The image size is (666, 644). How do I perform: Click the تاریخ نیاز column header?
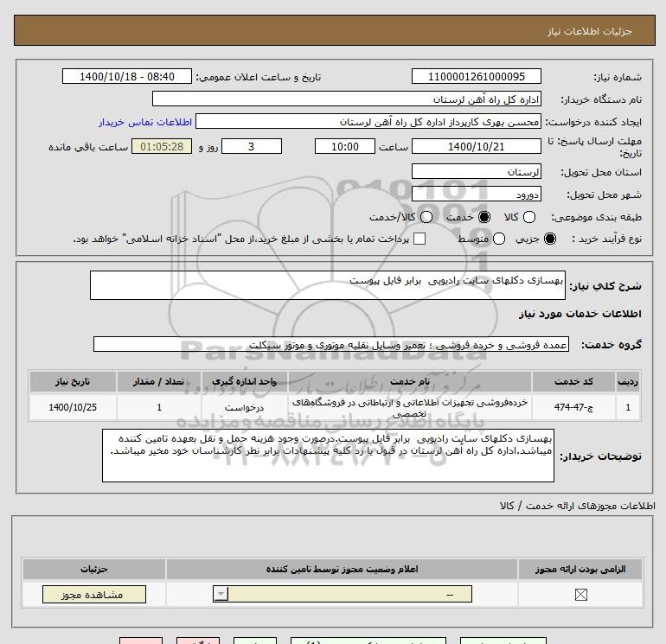(73, 381)
